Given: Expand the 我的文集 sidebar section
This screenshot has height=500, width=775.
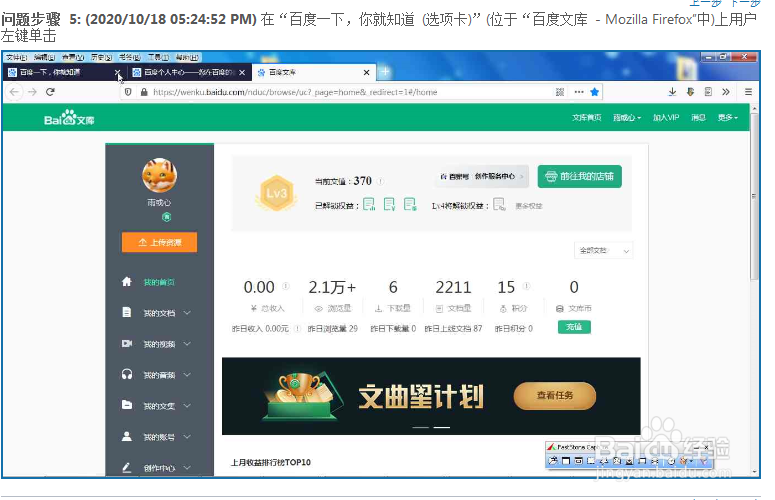Looking at the screenshot, I should 187,406.
